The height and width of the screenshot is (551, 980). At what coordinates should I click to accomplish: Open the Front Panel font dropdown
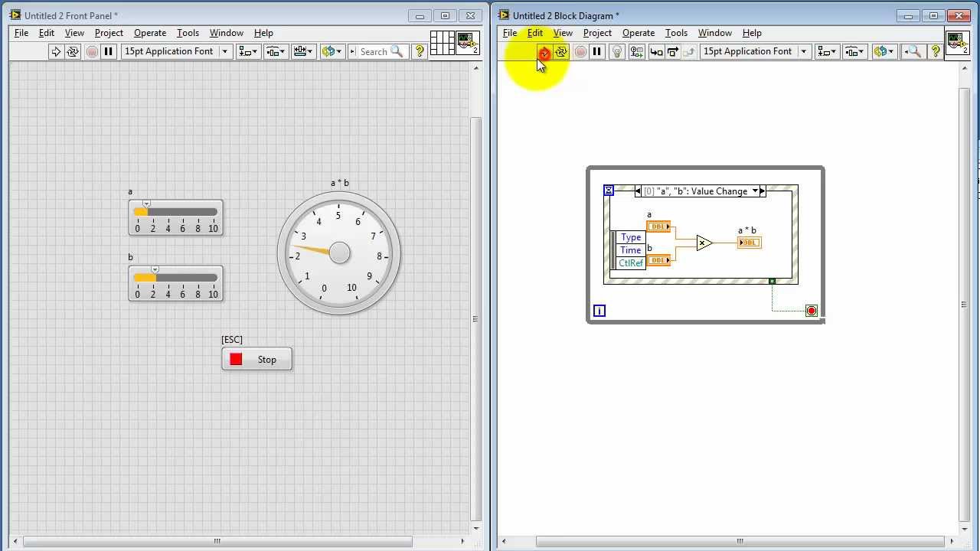pos(176,51)
